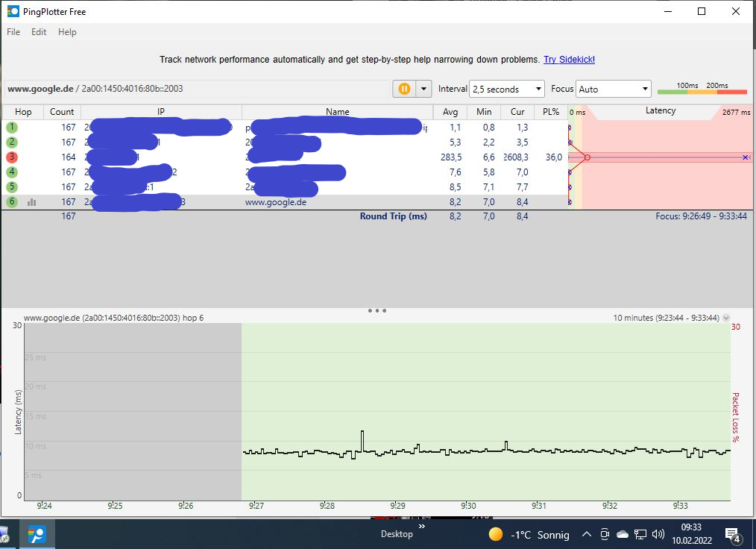Open the notification center icon
Image resolution: width=756 pixels, height=549 pixels.
733,535
